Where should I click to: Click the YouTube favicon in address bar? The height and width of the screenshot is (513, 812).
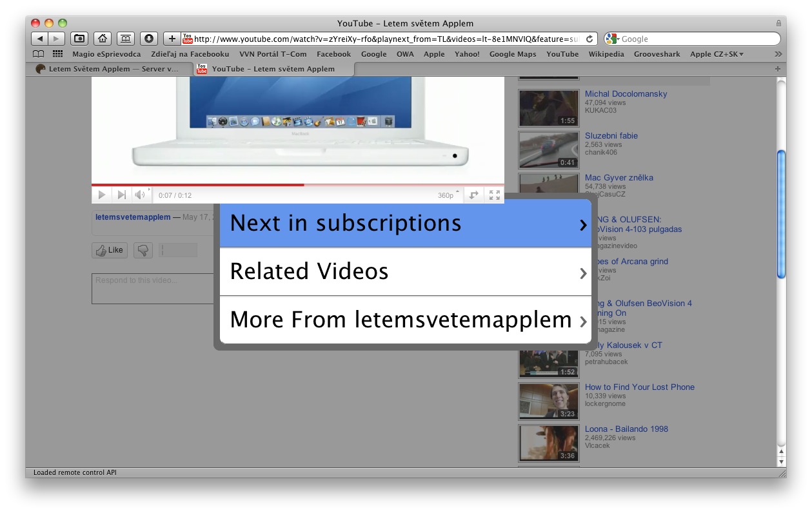[x=188, y=39]
